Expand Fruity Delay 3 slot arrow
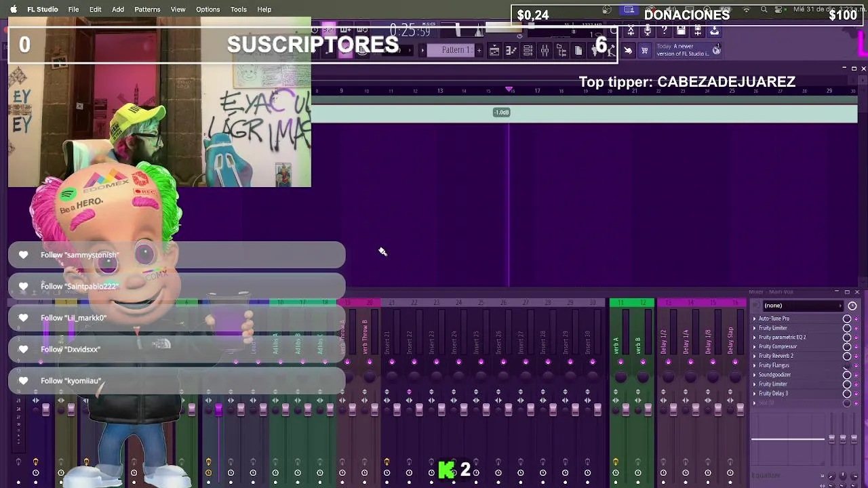 click(754, 393)
